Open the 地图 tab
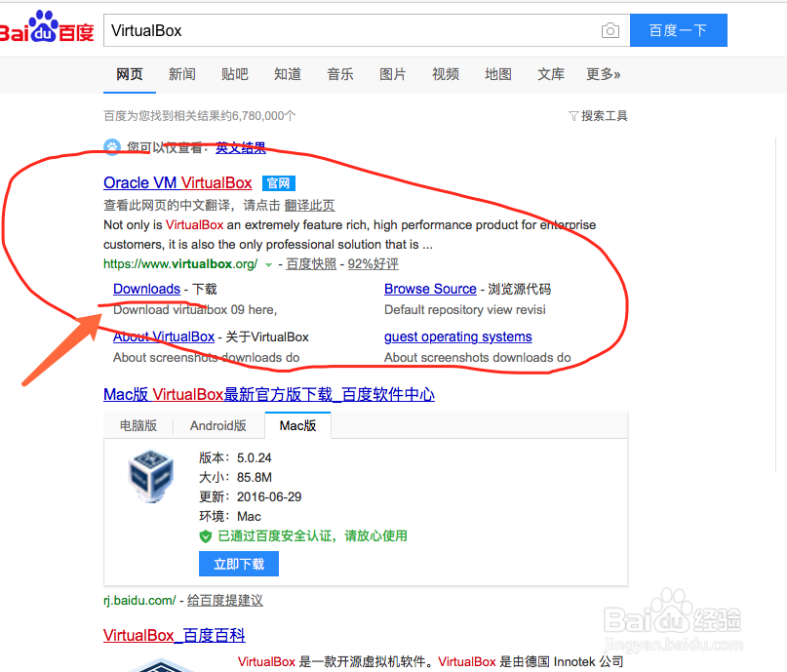 (498, 74)
